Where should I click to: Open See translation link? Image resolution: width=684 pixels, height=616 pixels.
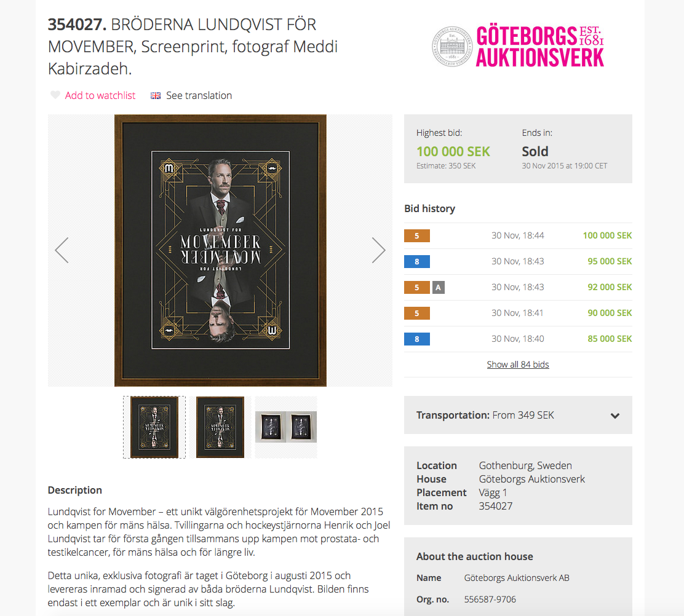click(x=199, y=95)
